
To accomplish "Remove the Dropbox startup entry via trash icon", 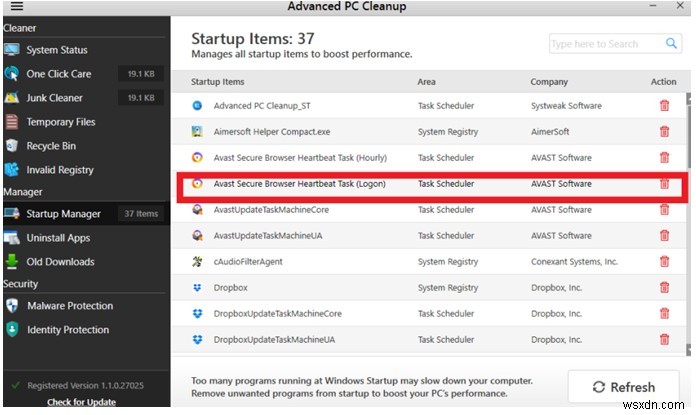I will tap(664, 288).
